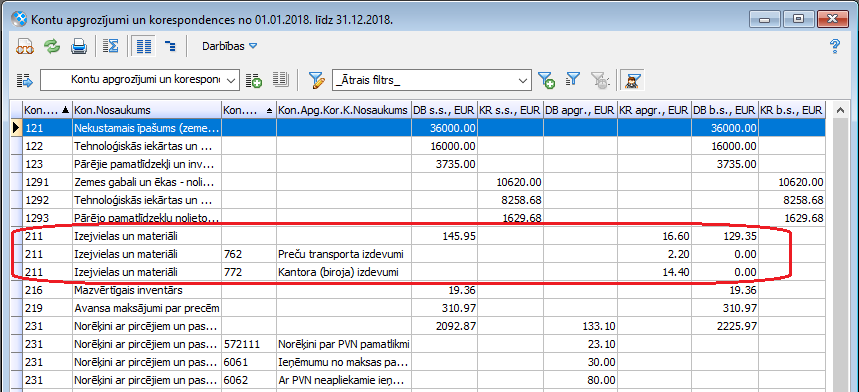Click the vertical scrollbar up arrow
The image size is (859, 392).
pyautogui.click(x=840, y=111)
